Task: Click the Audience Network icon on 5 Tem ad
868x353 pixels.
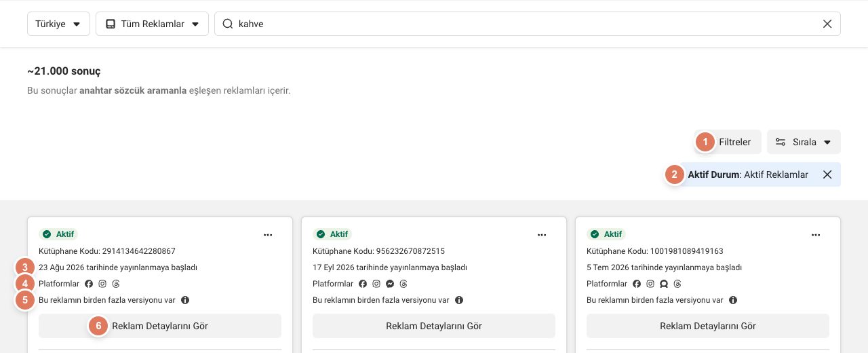Action: click(664, 284)
